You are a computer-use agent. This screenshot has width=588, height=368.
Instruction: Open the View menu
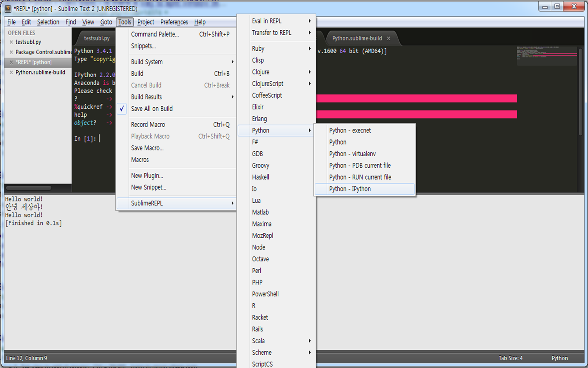(88, 22)
